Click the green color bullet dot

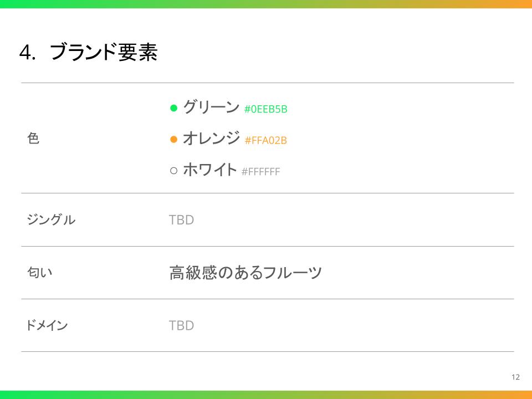(x=173, y=108)
